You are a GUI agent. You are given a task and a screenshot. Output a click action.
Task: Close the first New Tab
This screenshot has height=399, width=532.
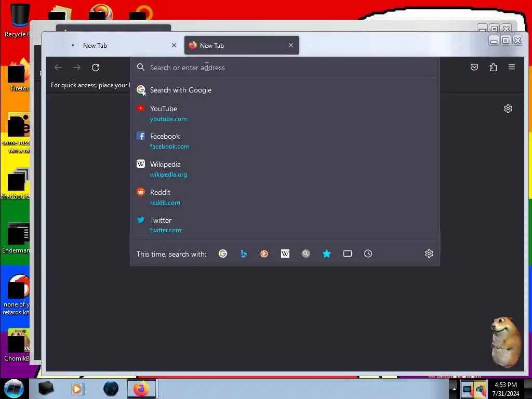pyautogui.click(x=174, y=45)
